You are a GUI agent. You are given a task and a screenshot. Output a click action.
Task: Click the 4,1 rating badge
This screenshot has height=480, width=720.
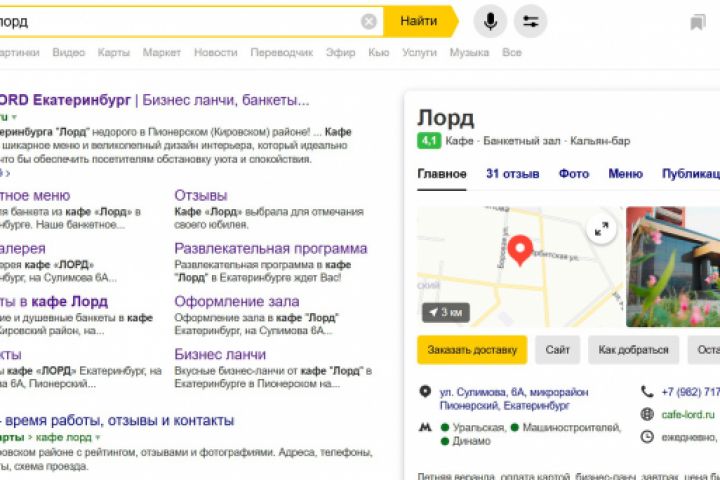[x=429, y=141]
